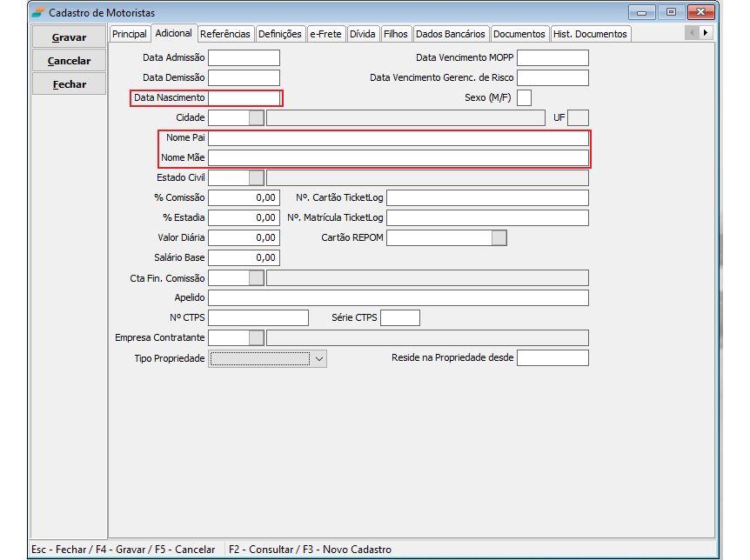The width and height of the screenshot is (750, 560).
Task: Select the e-Frete tab
Action: pyautogui.click(x=325, y=34)
